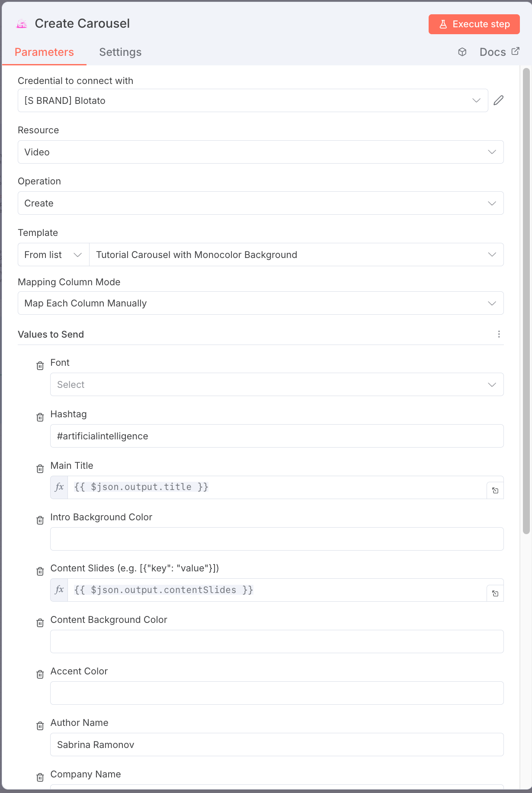The width and height of the screenshot is (532, 793).
Task: Delete the Main Title field
Action: (40, 469)
